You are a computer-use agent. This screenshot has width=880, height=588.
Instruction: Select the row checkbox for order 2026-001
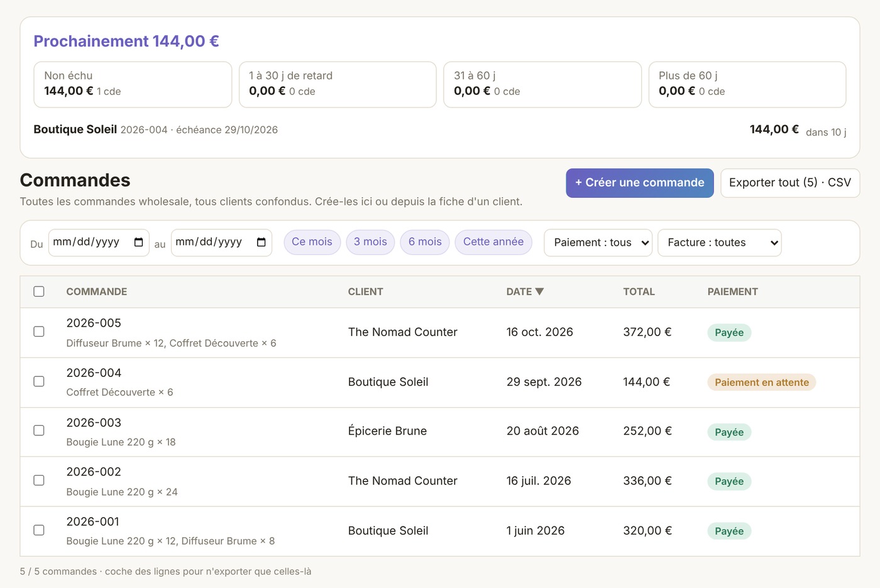coord(39,530)
